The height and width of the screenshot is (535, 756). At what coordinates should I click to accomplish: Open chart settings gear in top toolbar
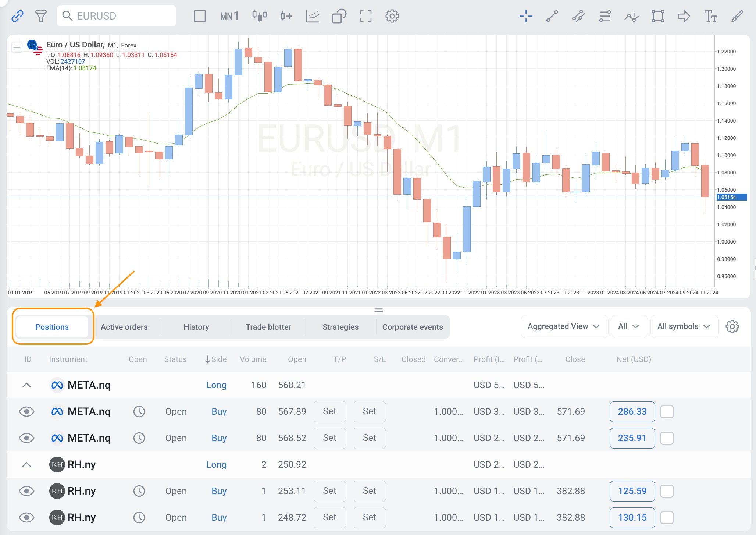pos(392,16)
